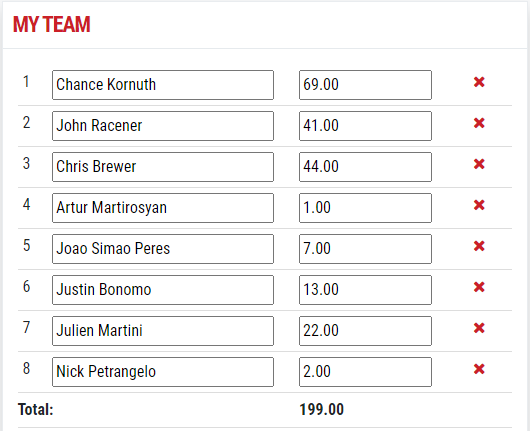Remove Artur Martirosyan via the red X
This screenshot has height=431, width=530.
click(x=479, y=205)
